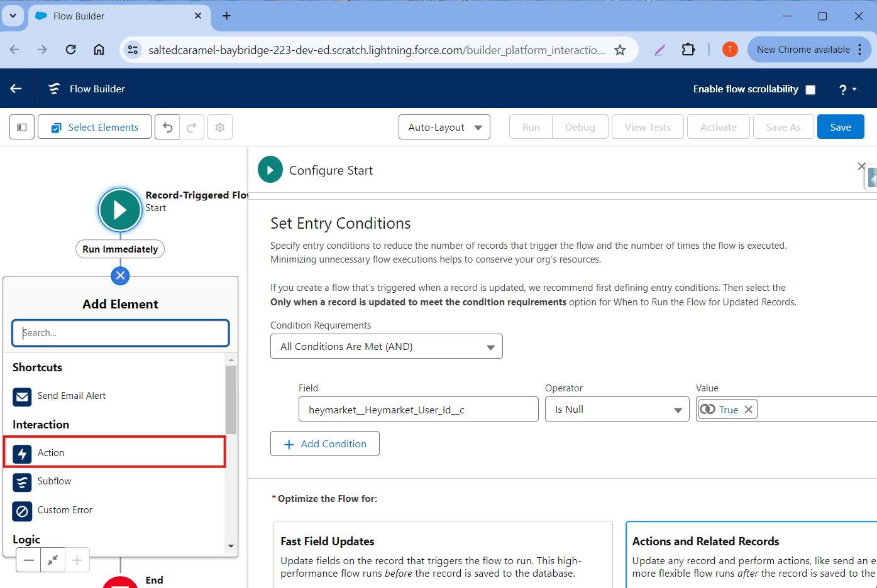The height and width of the screenshot is (588, 877).
Task: Click the Activate button
Action: coord(719,127)
